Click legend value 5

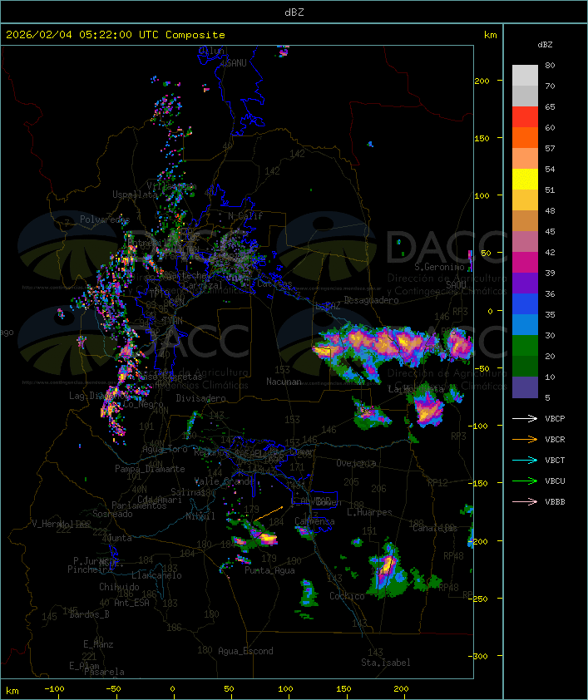(547, 397)
